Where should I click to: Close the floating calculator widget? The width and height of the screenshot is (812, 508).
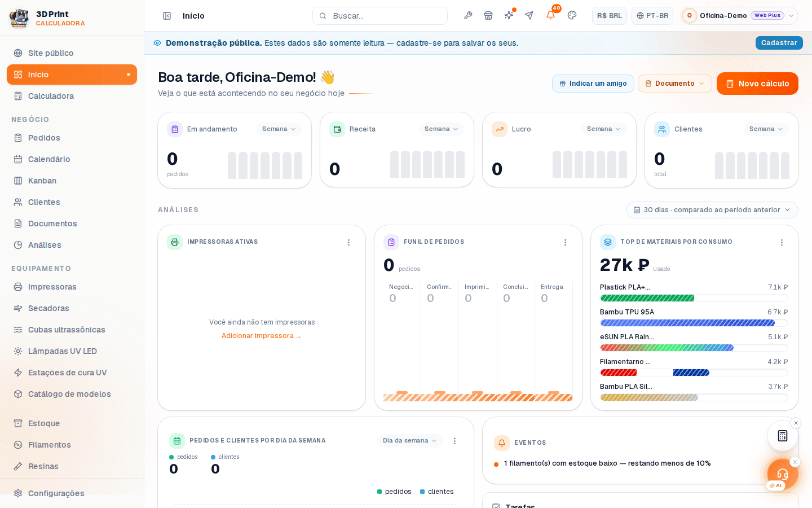[796, 423]
